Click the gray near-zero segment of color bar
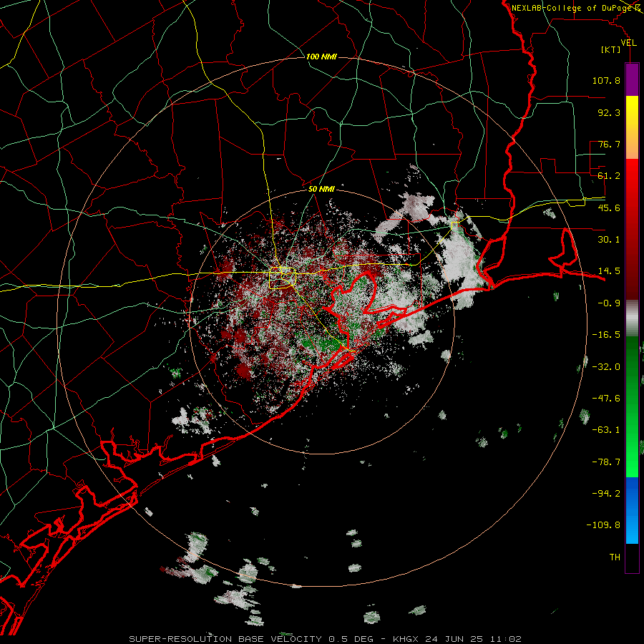 (x=632, y=318)
